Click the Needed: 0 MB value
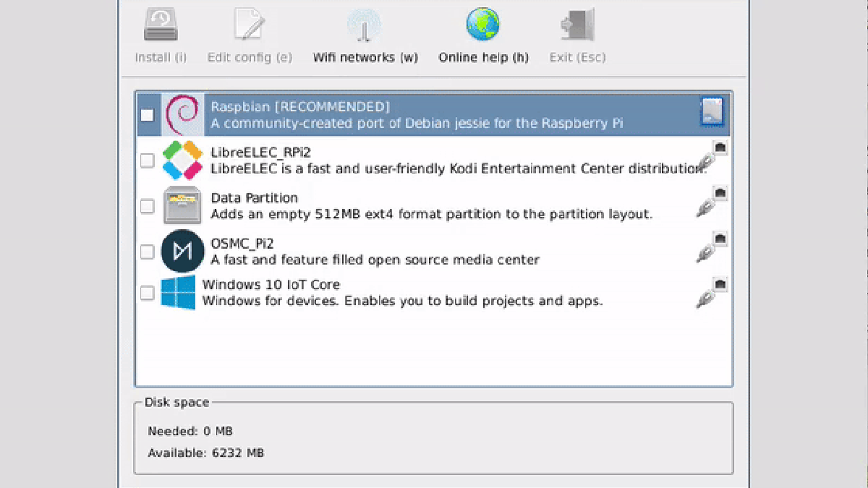The height and width of the screenshot is (488, 868). 190,432
